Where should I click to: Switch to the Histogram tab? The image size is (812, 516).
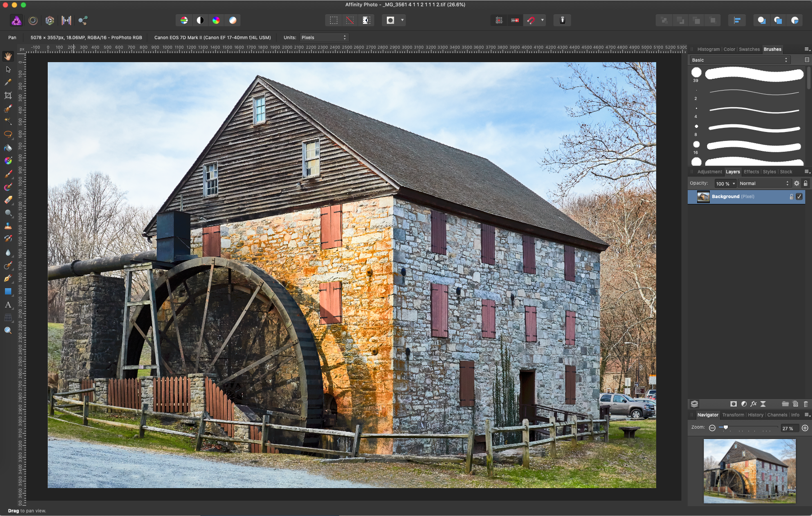708,49
